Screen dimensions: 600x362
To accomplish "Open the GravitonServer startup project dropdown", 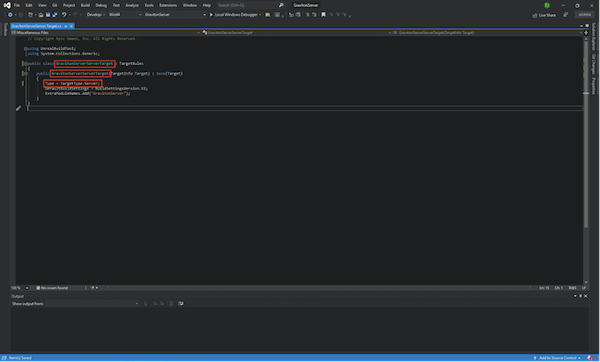I will (x=175, y=15).
